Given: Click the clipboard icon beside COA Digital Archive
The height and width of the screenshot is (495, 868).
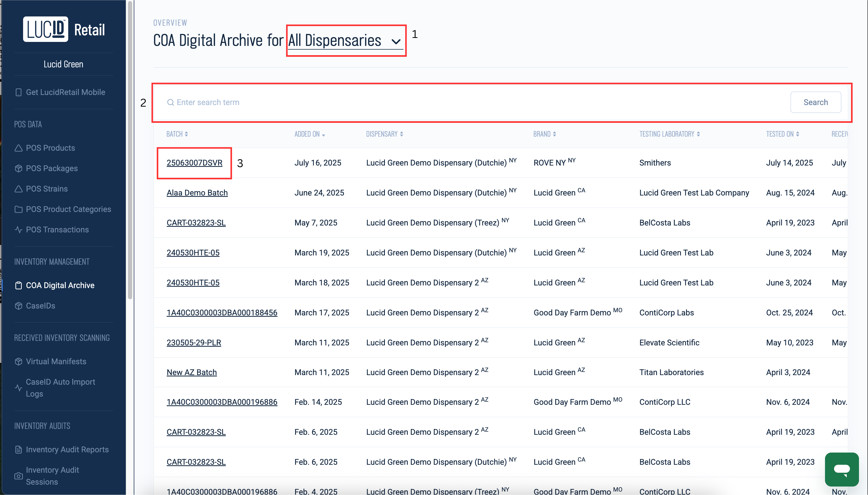Looking at the screenshot, I should pos(19,285).
